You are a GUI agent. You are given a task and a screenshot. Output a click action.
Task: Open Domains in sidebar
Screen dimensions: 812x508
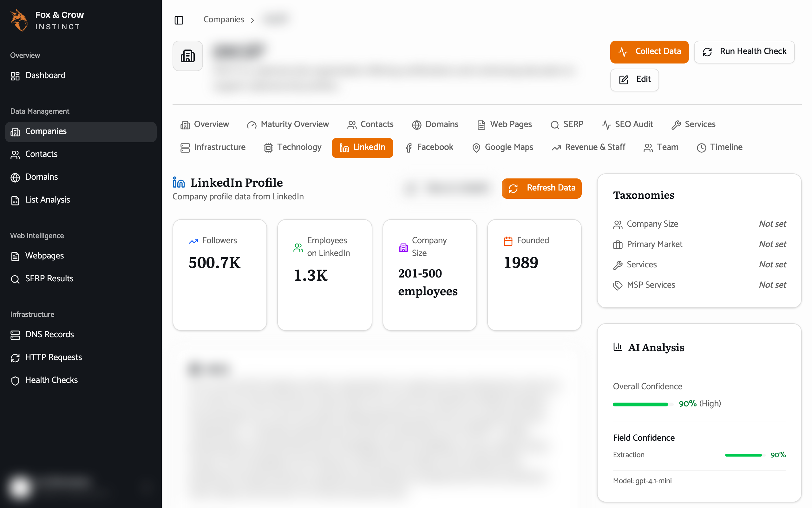pyautogui.click(x=81, y=177)
